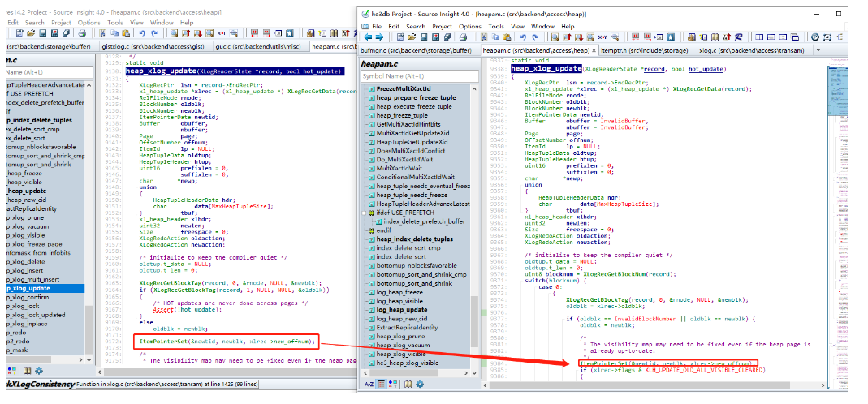Sort symbols A-Z in he3db symbol panel
The height and width of the screenshot is (404, 868).
click(x=369, y=384)
